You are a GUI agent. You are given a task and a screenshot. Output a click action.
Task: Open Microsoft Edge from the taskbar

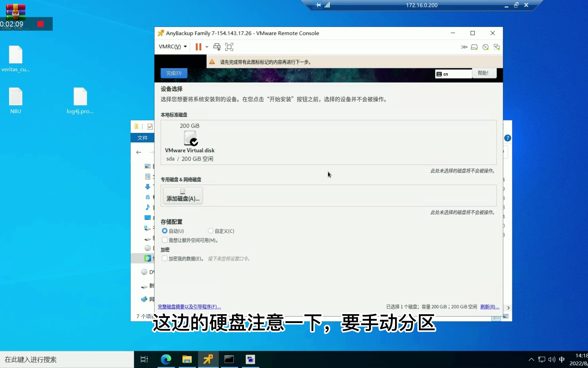click(166, 359)
